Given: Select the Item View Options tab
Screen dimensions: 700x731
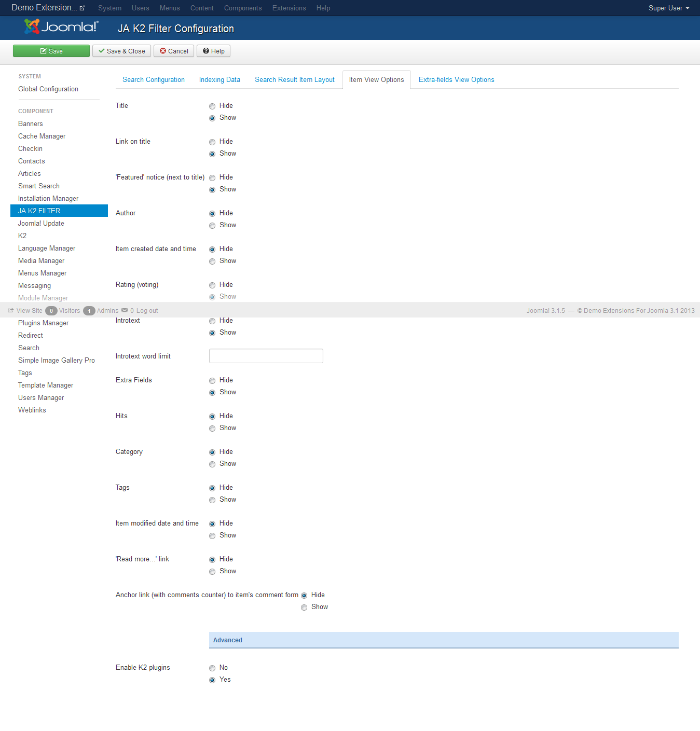Looking at the screenshot, I should click(x=377, y=79).
